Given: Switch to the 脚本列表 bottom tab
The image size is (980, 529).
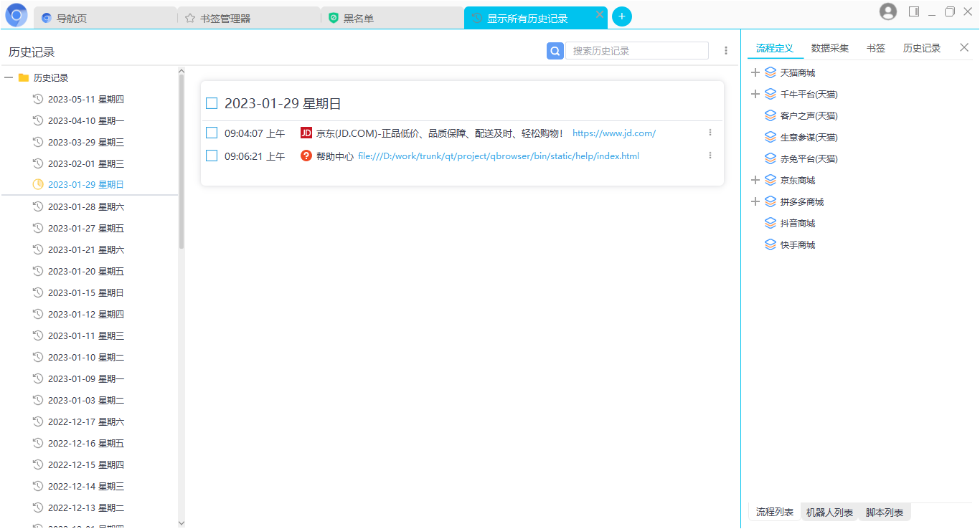Looking at the screenshot, I should (x=885, y=512).
